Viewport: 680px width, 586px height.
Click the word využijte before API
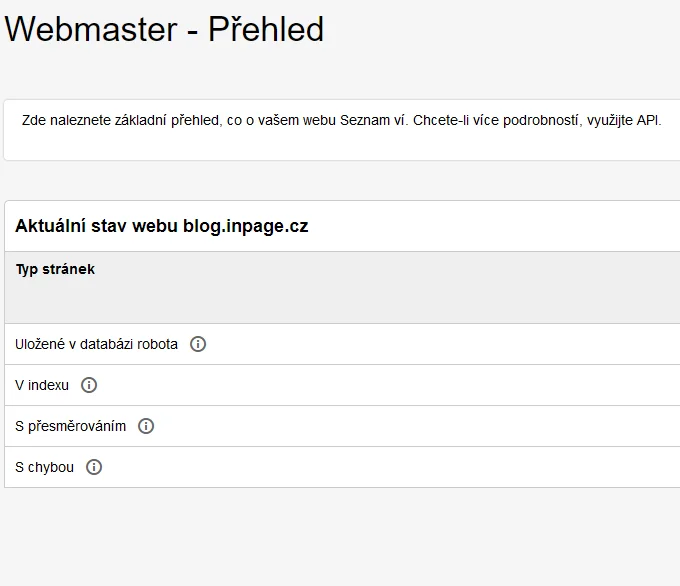click(610, 121)
